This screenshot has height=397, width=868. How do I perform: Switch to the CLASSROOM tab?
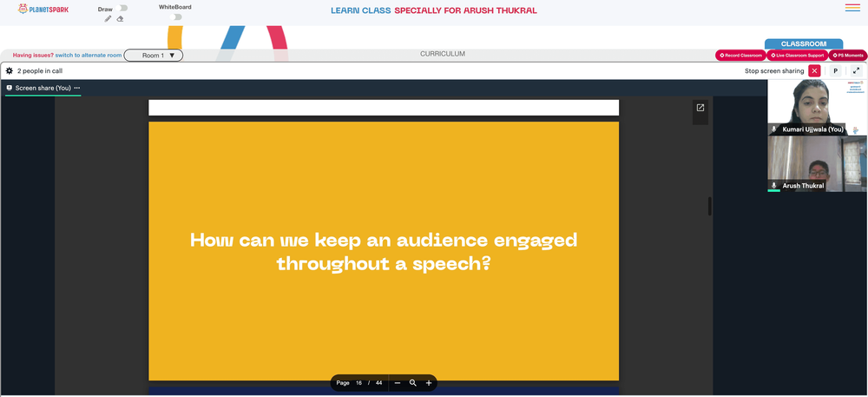click(x=804, y=43)
